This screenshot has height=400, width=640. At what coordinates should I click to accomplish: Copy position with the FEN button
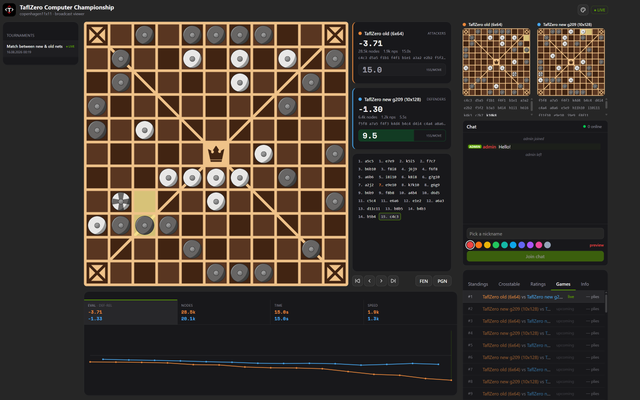[424, 281]
